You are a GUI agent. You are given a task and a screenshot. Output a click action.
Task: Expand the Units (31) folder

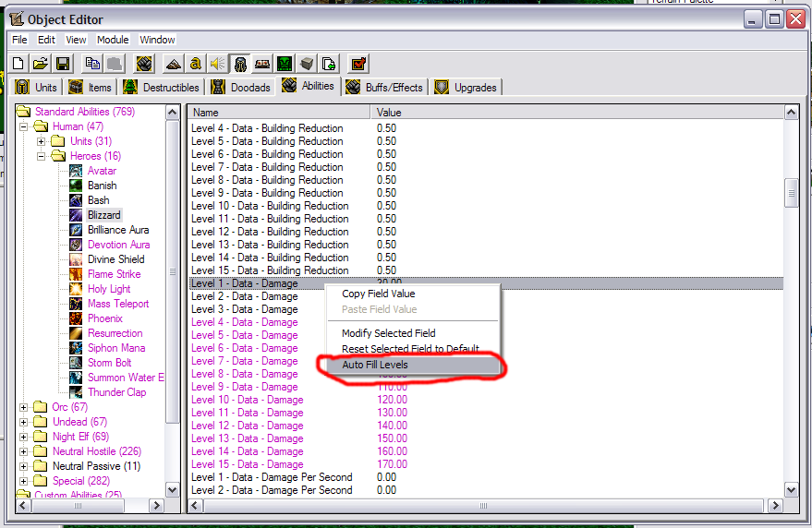pos(41,141)
